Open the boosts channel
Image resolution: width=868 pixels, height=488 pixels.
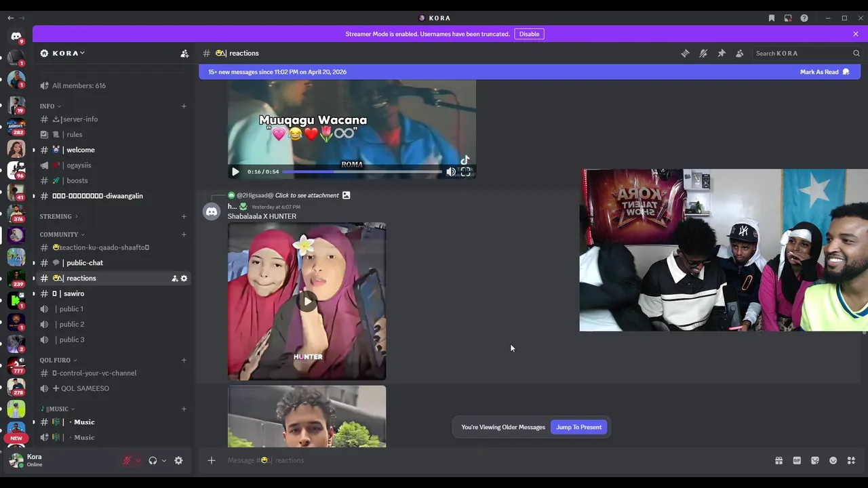point(114,180)
